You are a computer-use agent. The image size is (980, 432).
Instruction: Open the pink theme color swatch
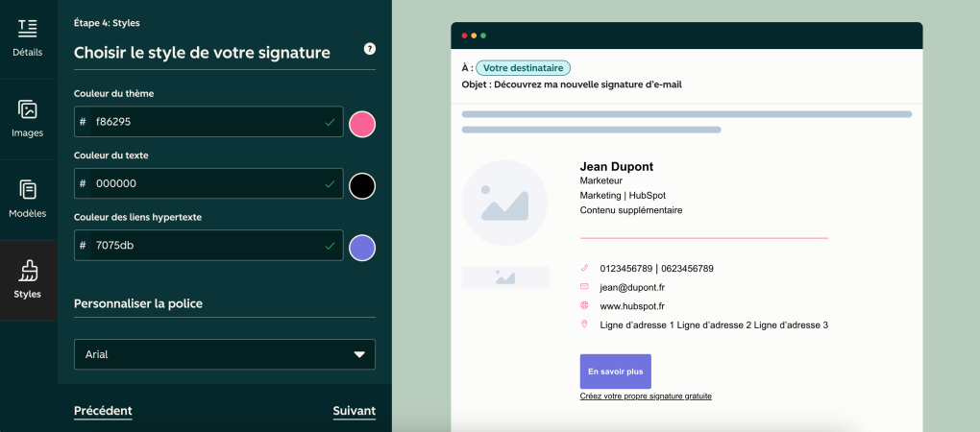click(x=362, y=124)
